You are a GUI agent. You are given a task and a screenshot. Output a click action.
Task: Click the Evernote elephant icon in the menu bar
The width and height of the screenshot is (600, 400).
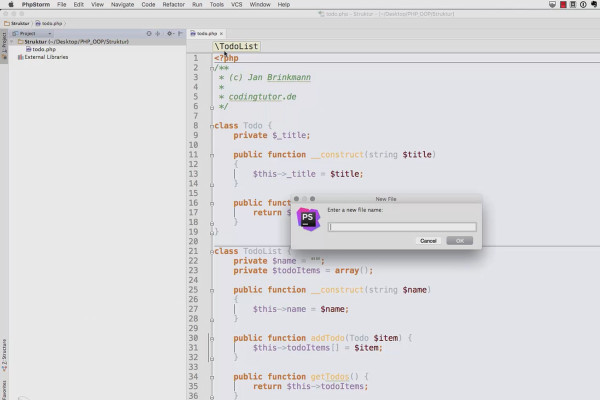pos(593,5)
